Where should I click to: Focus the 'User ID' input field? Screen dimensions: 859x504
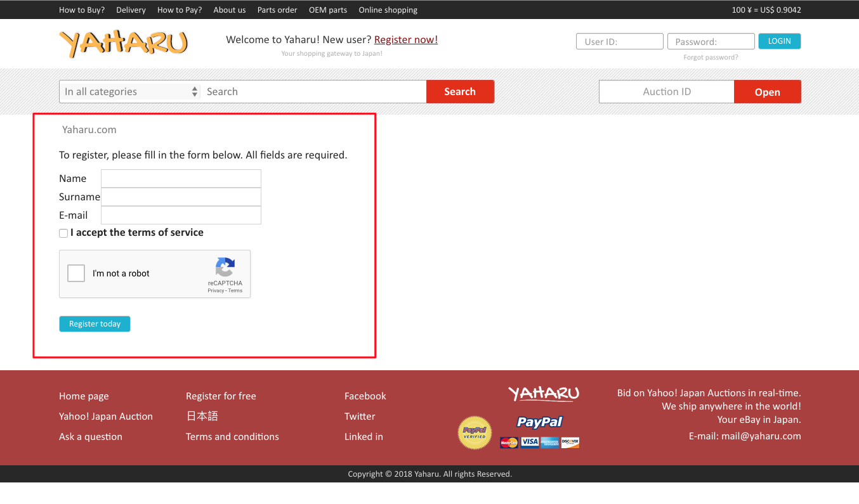click(620, 42)
